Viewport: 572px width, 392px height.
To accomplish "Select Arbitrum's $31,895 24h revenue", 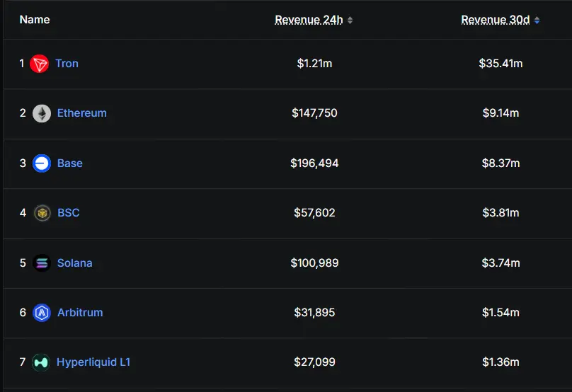I will (314, 313).
